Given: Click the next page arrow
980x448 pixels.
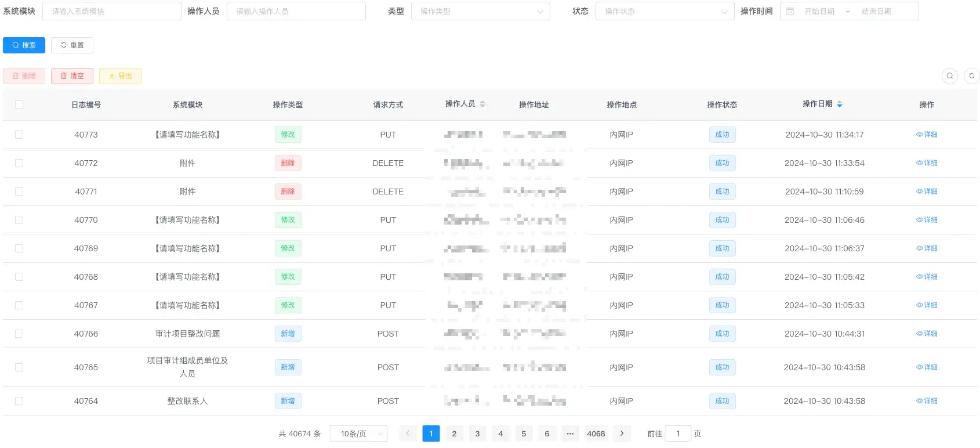Looking at the screenshot, I should point(622,433).
